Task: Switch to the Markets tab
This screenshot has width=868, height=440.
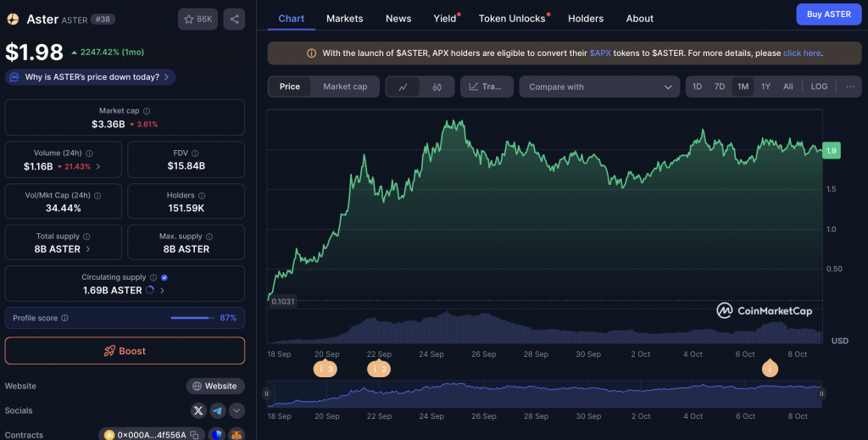Action: click(344, 18)
